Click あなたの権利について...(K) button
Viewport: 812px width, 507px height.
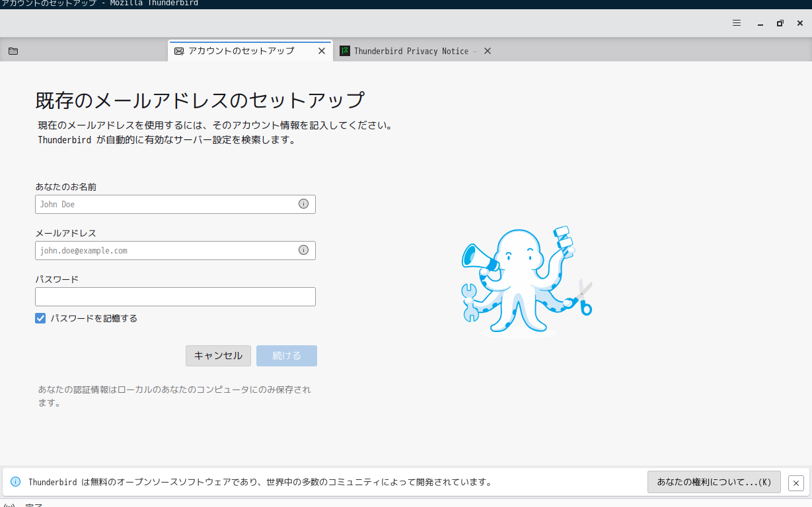[714, 482]
